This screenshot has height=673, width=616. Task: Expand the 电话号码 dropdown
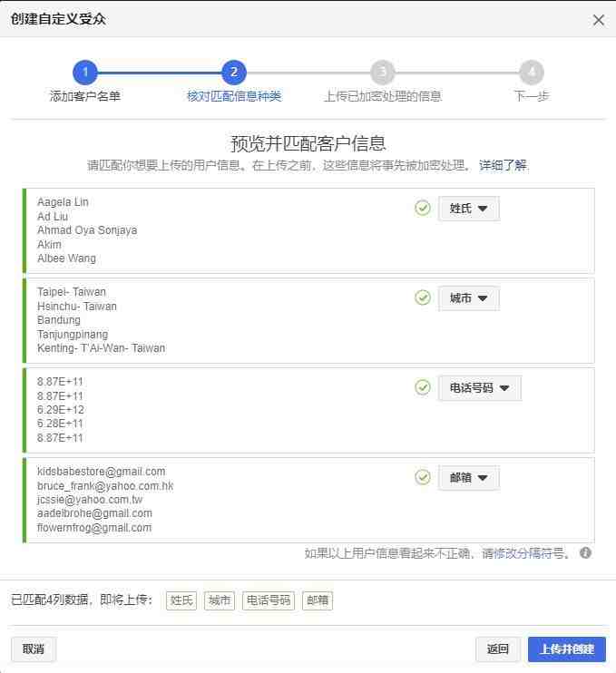pyautogui.click(x=480, y=388)
